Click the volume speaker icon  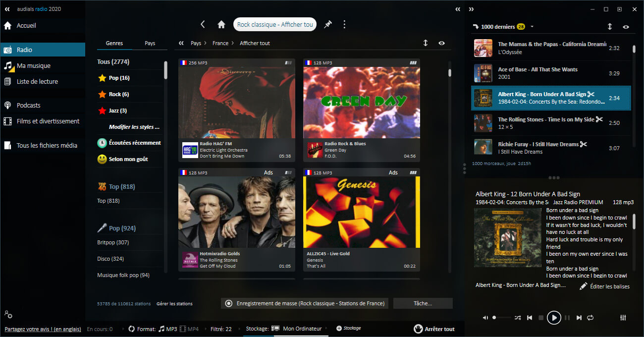(485, 318)
